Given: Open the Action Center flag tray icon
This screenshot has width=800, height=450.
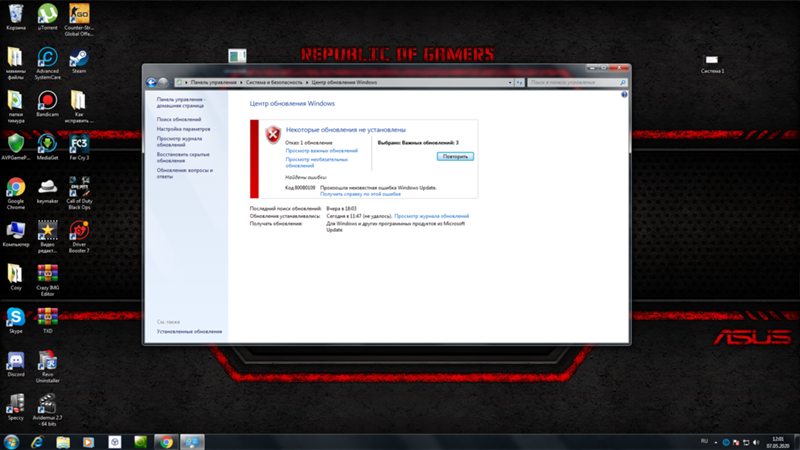Looking at the screenshot, I should pos(736,442).
